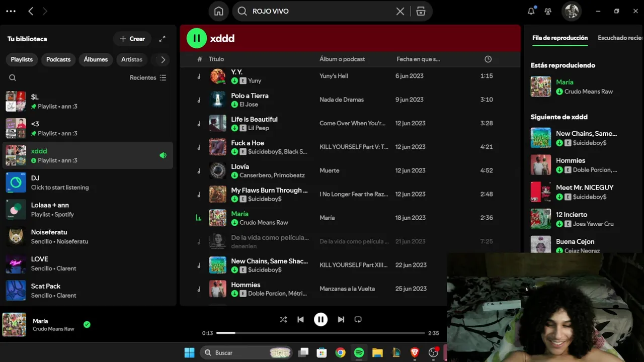Switch to the Escuchado recientemente tab
Viewport: 644px width, 362px height.
[x=620, y=38]
